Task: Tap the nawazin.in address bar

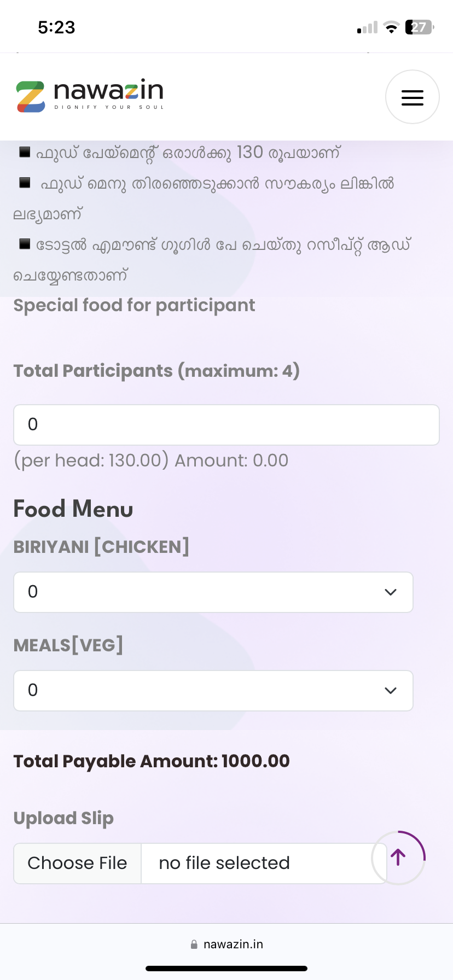Action: pyautogui.click(x=226, y=944)
